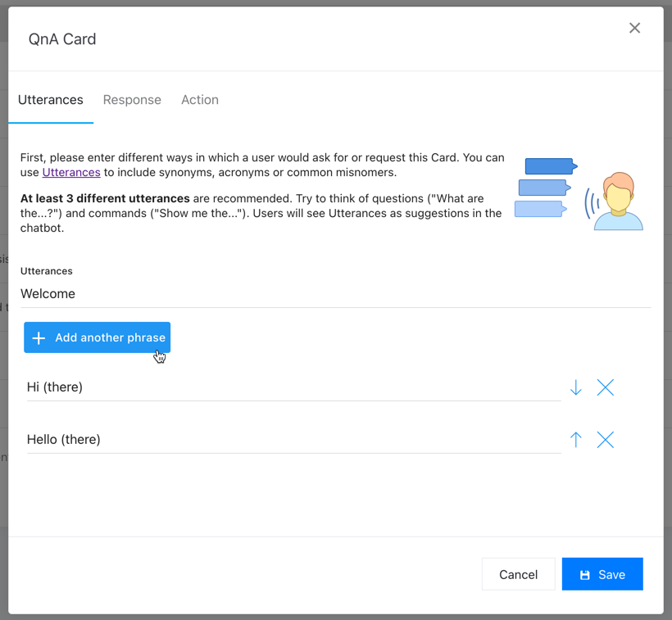Viewport: 672px width, 620px height.
Task: Click the speaking person avatar illustration
Action: [x=618, y=201]
